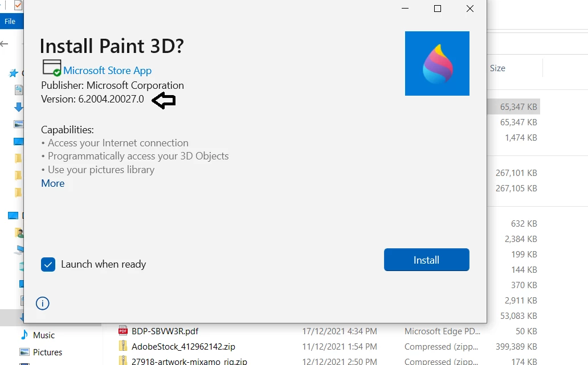Sort by Size column header
The image size is (588, 365).
497,68
